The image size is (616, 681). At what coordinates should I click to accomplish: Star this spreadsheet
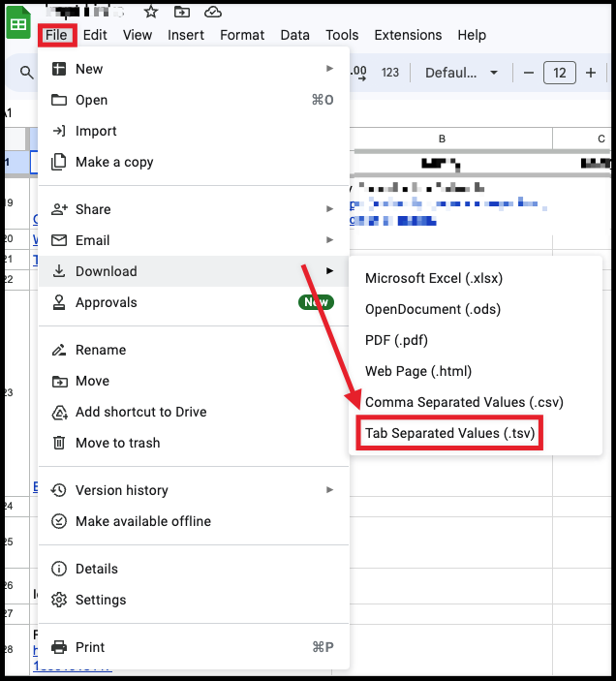tap(151, 12)
